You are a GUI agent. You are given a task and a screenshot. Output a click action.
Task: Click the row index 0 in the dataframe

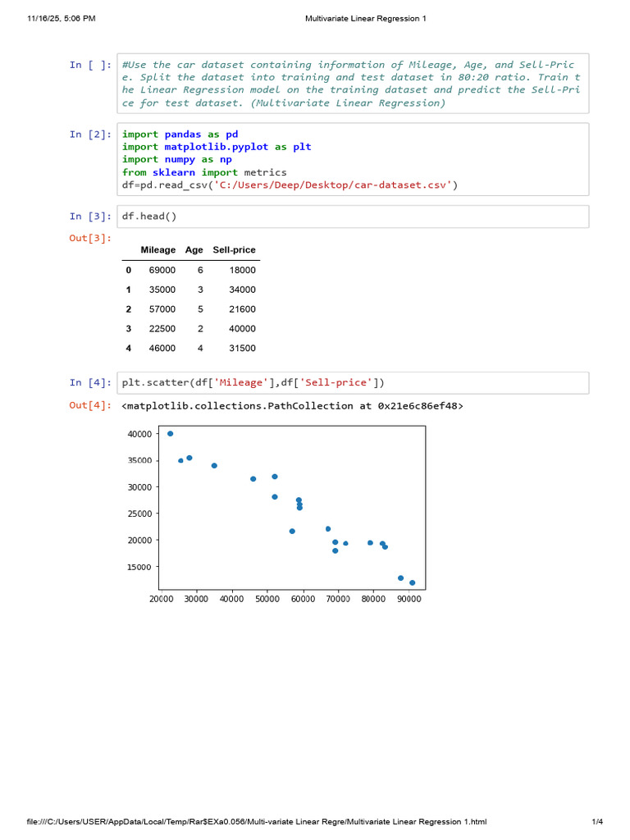129,271
